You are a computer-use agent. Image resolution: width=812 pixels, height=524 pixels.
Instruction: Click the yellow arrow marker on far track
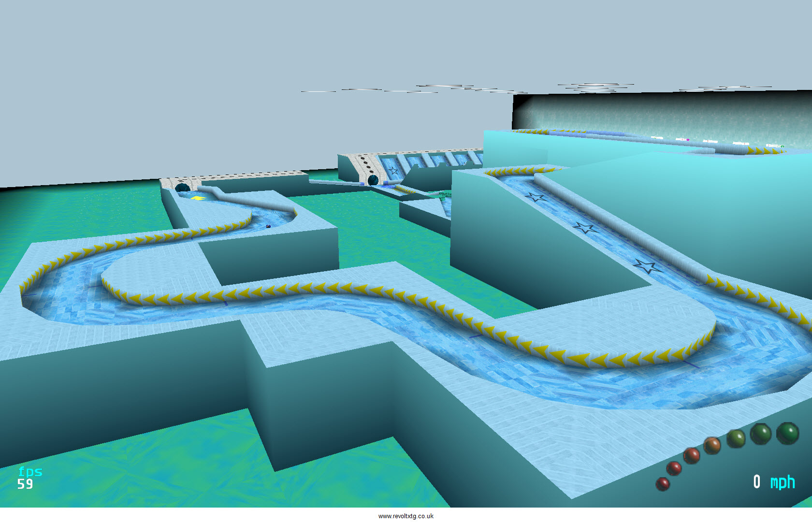(197, 198)
